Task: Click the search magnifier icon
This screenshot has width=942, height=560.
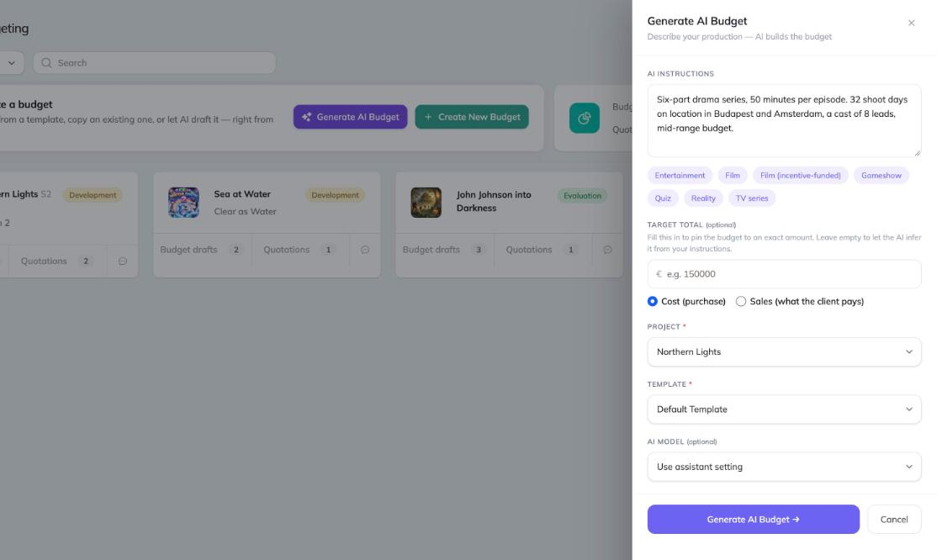Action: tap(46, 62)
